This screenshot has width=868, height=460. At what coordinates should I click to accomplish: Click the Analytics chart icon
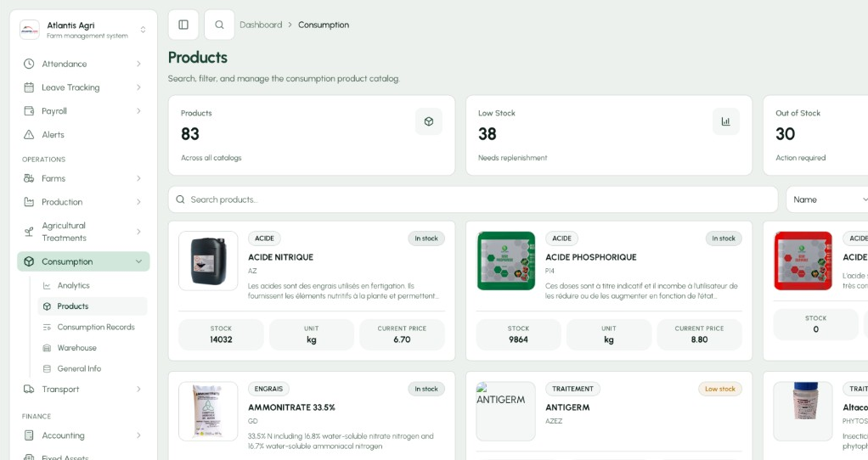click(x=47, y=285)
